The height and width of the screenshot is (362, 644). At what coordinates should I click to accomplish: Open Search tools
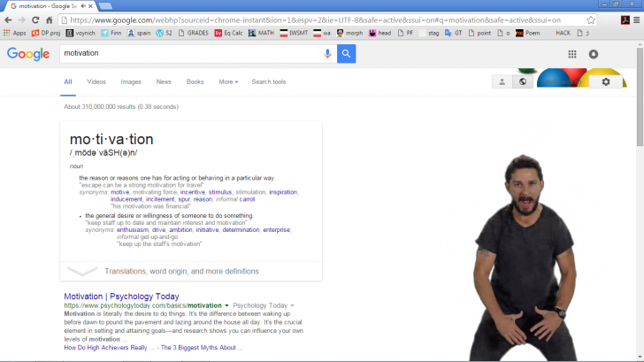coord(269,81)
